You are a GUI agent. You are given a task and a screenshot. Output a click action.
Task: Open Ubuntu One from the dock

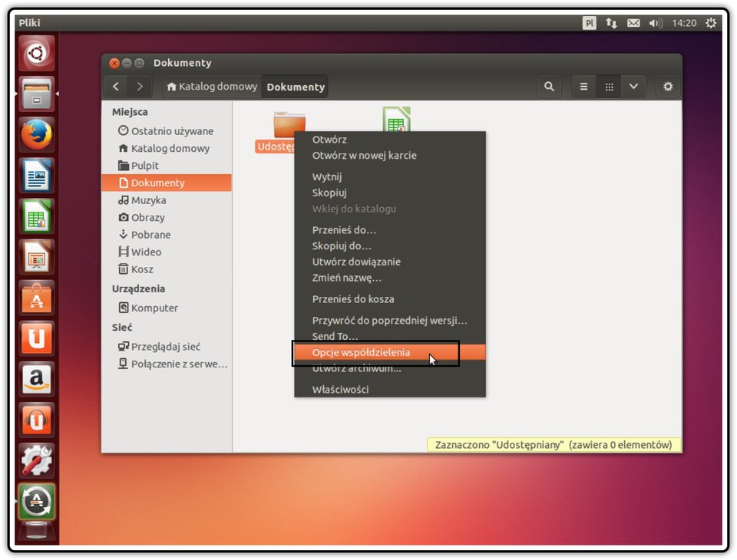37,339
